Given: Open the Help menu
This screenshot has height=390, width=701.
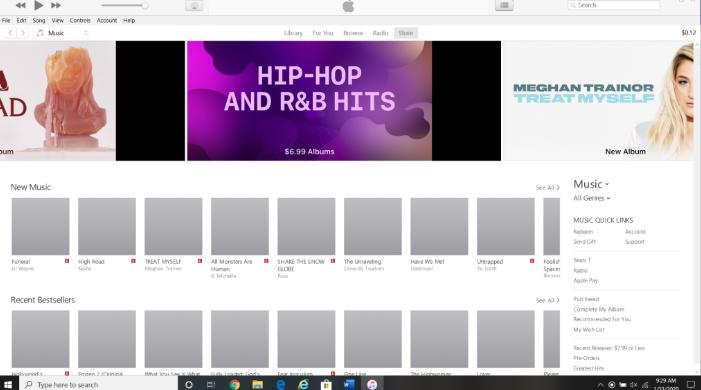Looking at the screenshot, I should pyautogui.click(x=129, y=21).
